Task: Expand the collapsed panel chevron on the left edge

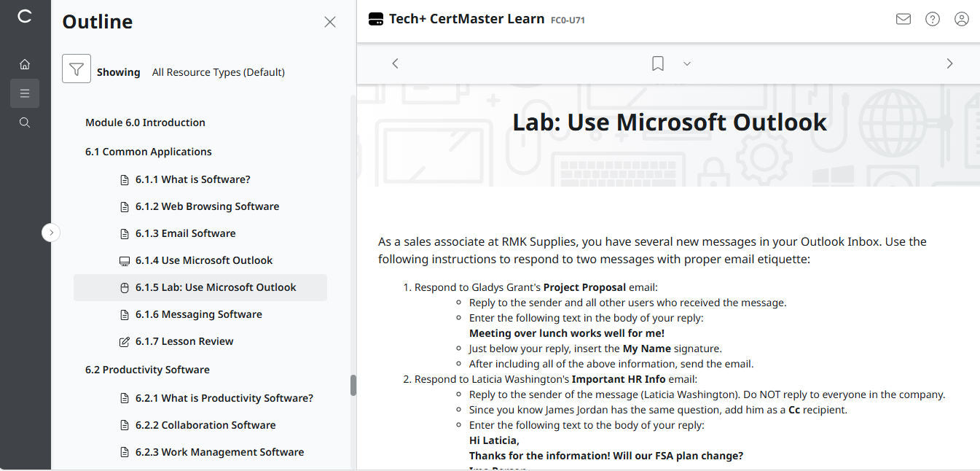Action: click(x=51, y=232)
